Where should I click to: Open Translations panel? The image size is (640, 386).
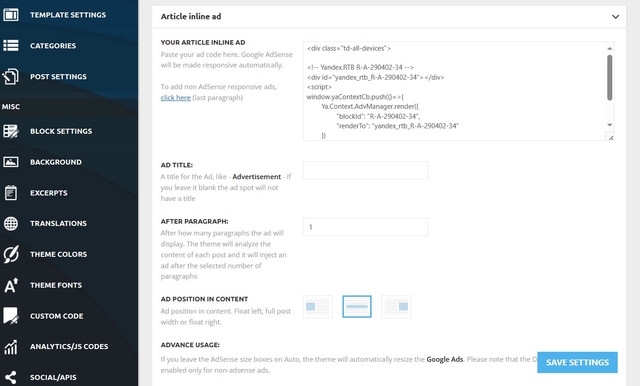pos(58,224)
